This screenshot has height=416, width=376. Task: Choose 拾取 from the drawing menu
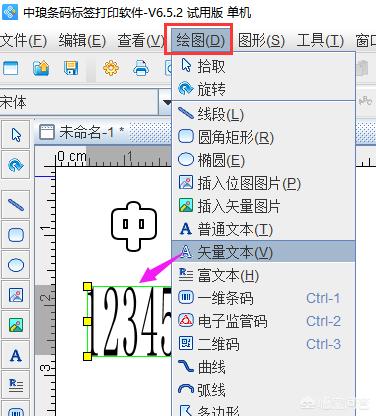[263, 66]
